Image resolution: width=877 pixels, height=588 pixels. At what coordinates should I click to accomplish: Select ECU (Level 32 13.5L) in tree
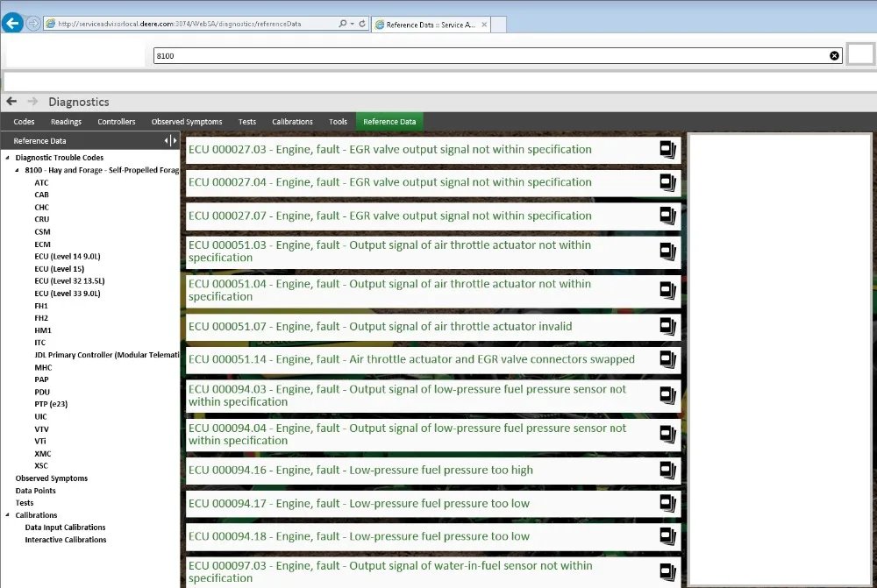point(69,281)
